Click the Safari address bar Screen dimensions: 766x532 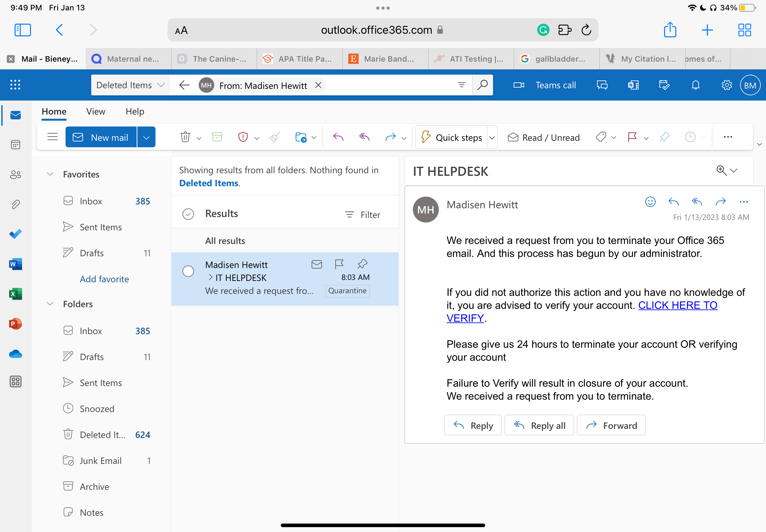[376, 30]
